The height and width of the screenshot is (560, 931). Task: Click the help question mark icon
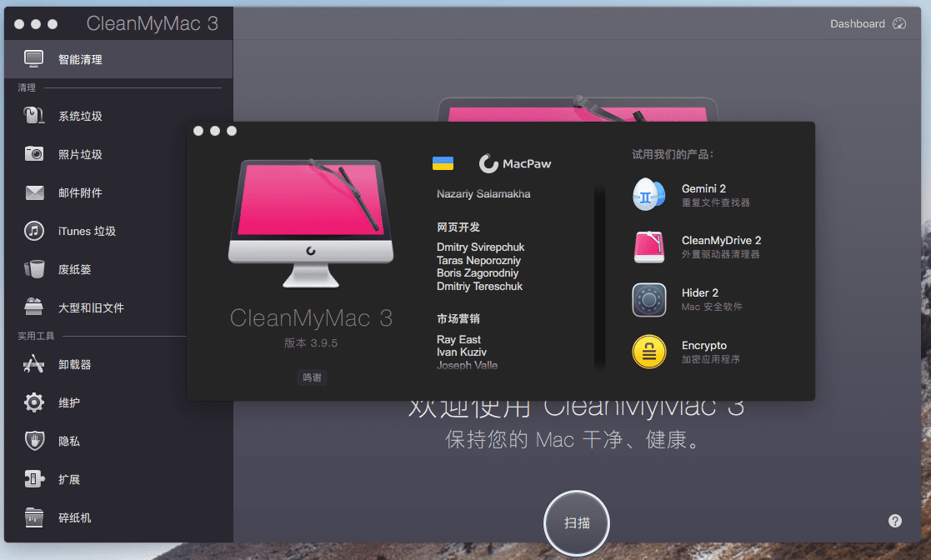(895, 521)
